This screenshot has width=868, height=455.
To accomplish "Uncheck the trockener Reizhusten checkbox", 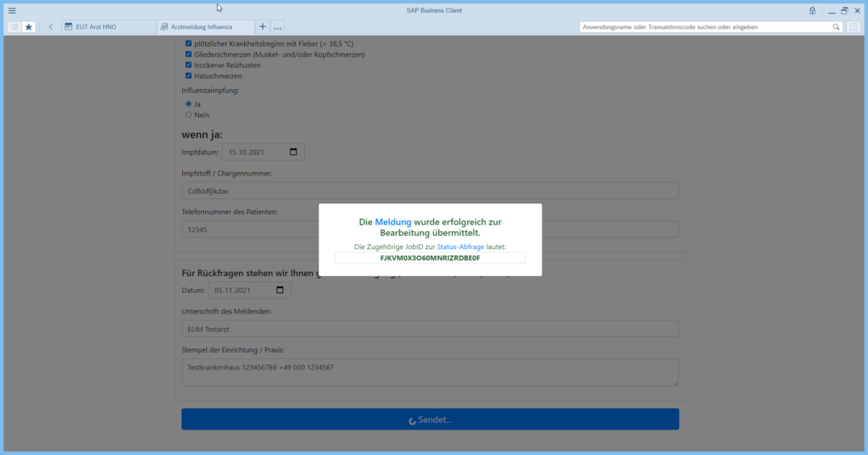I will click(x=188, y=64).
